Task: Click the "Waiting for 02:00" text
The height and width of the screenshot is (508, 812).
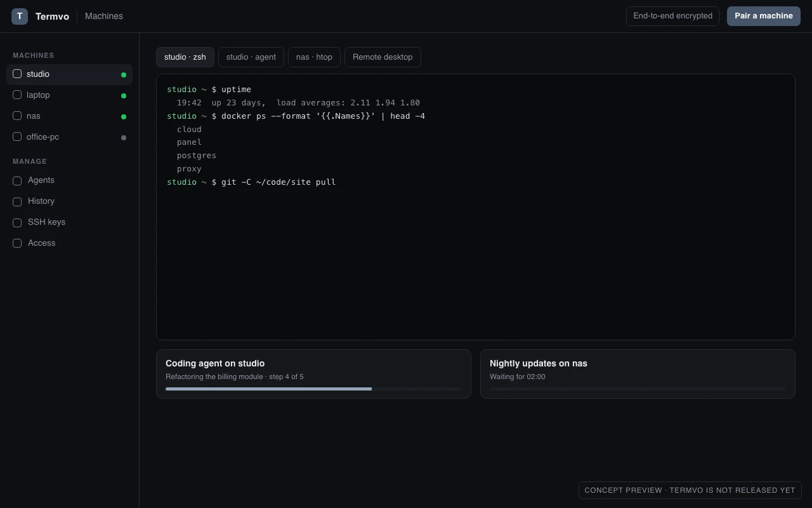Action: click(518, 377)
